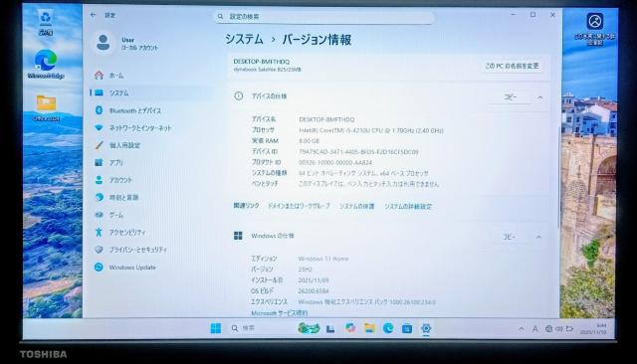
Task: Click the User account avatar
Action: [104, 42]
